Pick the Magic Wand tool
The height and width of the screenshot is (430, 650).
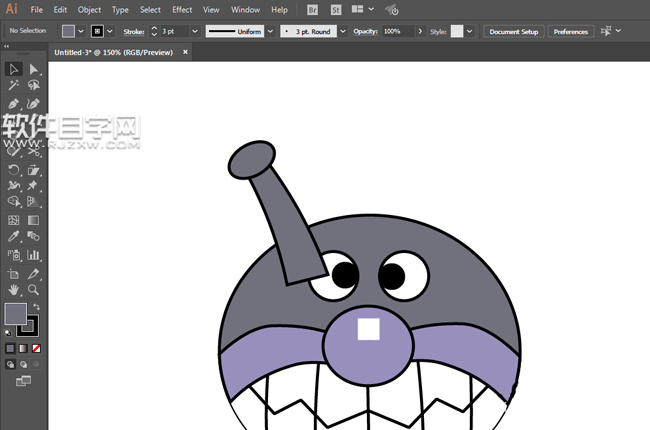click(x=14, y=86)
